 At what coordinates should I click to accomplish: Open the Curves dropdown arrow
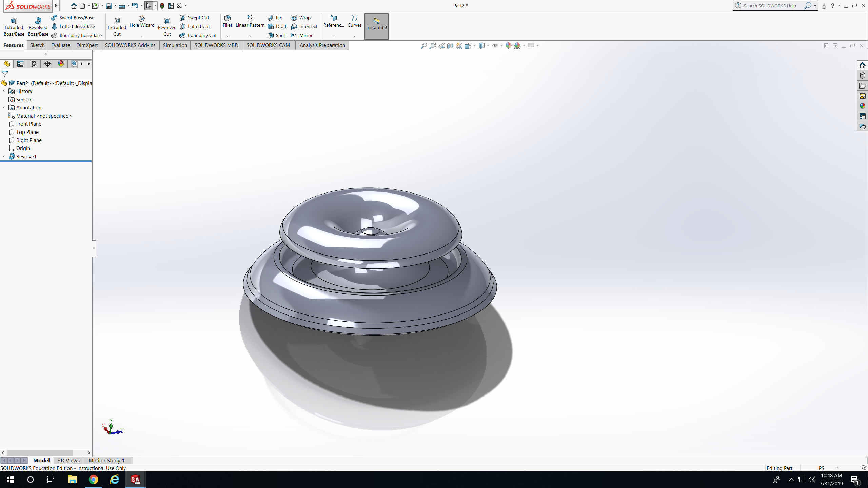354,36
